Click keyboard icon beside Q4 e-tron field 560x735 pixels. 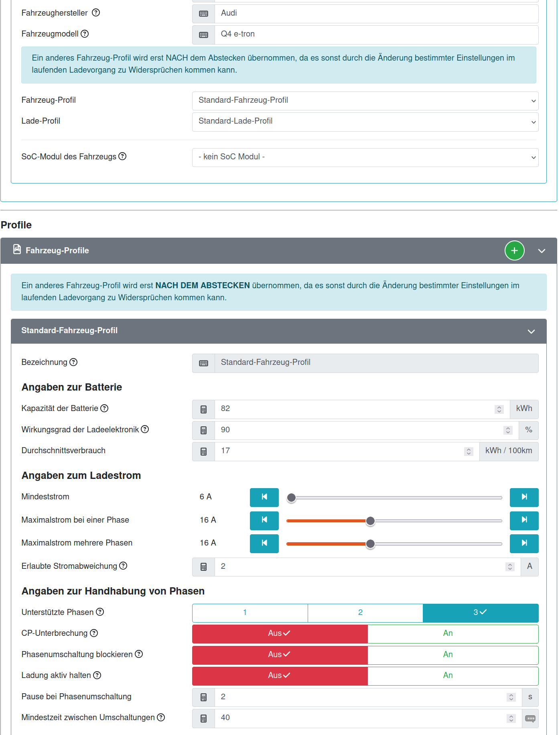click(x=204, y=35)
